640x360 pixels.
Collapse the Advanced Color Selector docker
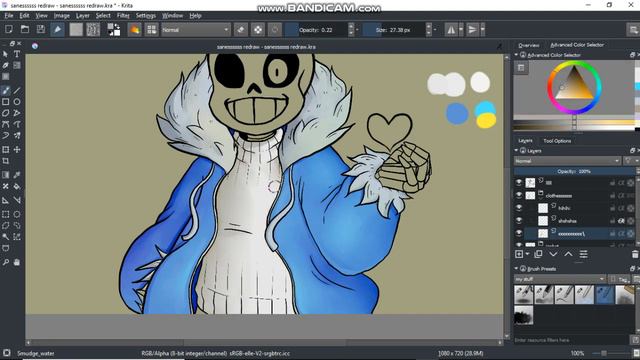(x=516, y=55)
